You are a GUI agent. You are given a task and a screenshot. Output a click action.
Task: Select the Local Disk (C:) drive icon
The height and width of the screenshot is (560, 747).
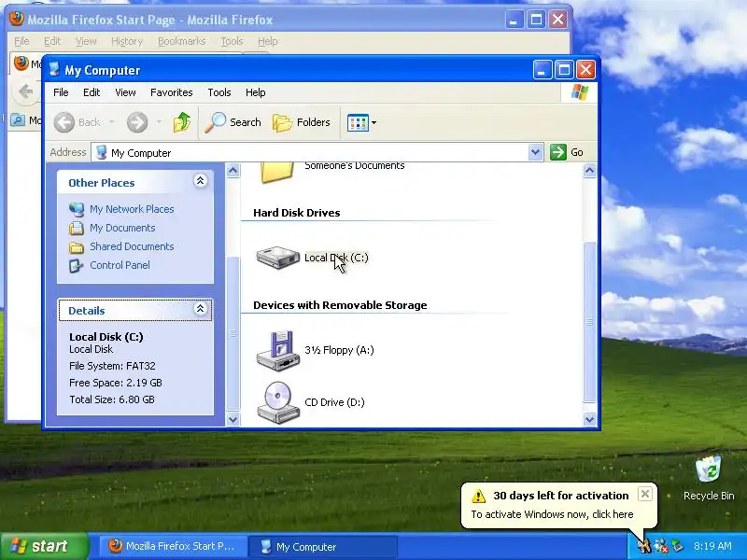click(277, 258)
